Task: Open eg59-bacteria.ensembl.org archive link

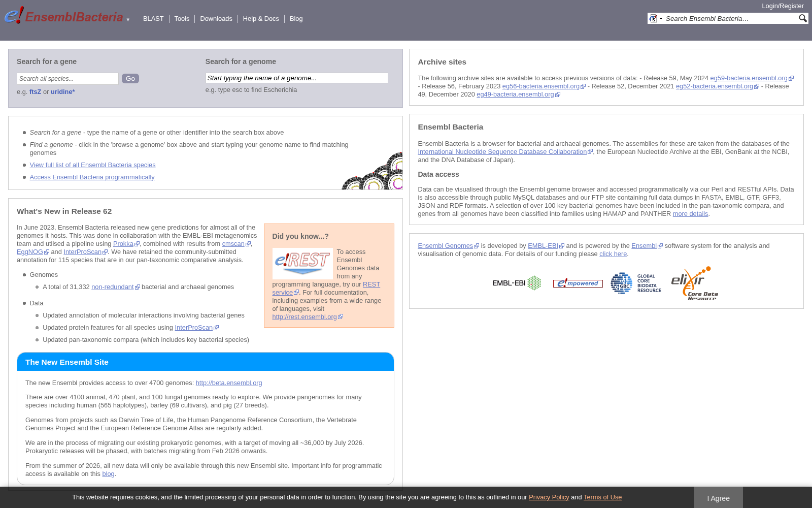Action: pos(752,78)
